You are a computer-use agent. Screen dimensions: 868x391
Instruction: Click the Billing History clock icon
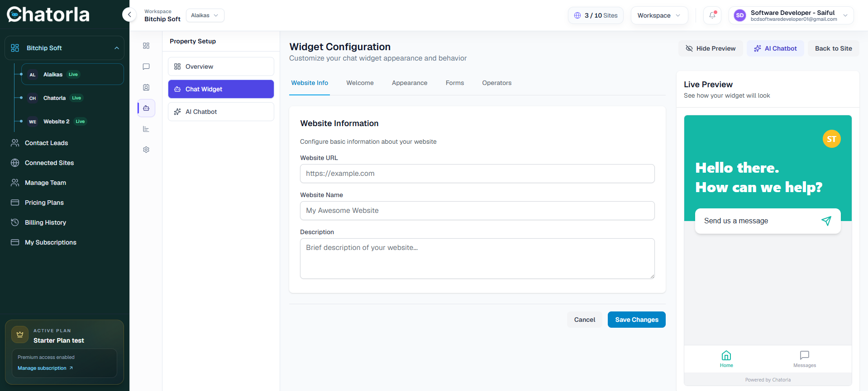pyautogui.click(x=15, y=222)
